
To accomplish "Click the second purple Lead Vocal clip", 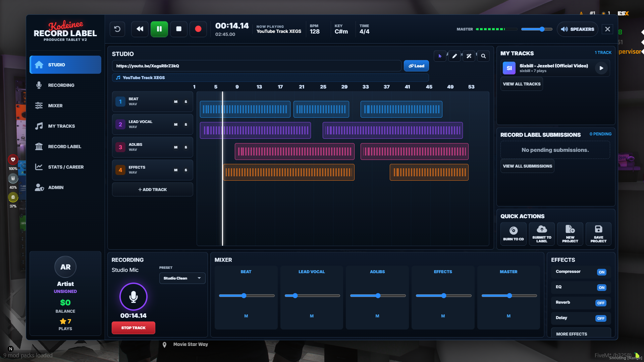I will point(393,130).
